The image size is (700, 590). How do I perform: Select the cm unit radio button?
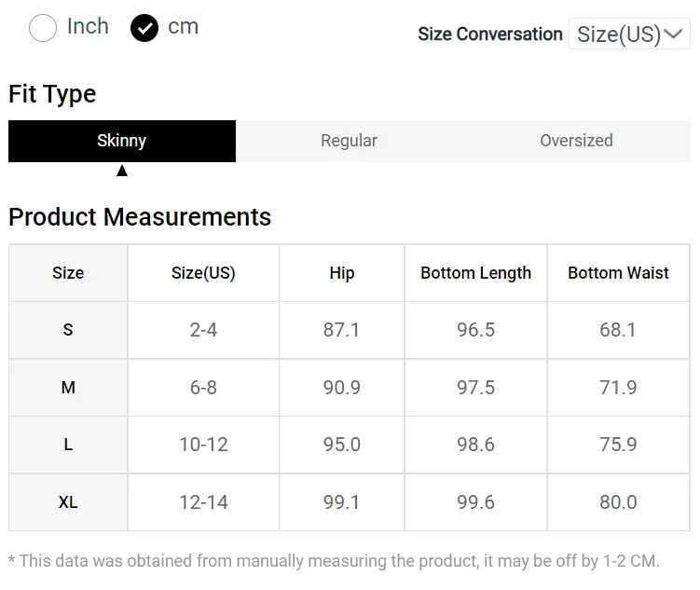[144, 28]
